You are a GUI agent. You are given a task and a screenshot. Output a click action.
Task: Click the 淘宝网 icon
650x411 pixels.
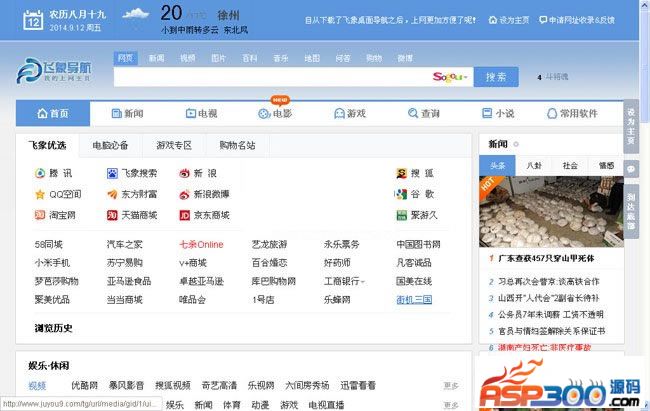pos(40,215)
